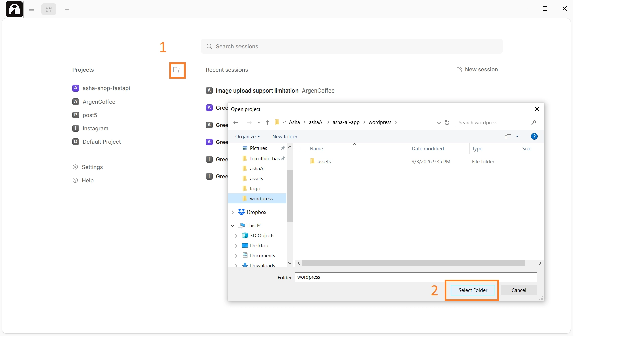Expand the Desktop tree node
The width and height of the screenshot is (644, 362).
[x=236, y=246]
